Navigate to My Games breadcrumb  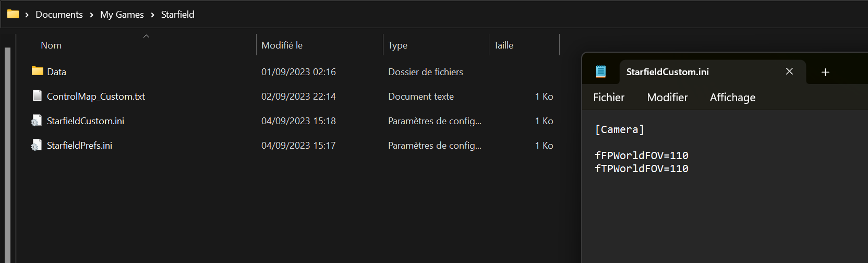point(122,15)
